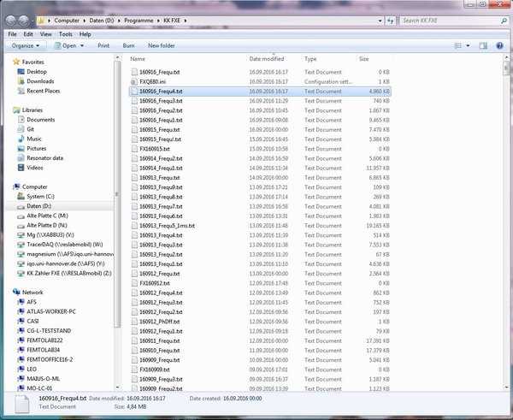This screenshot has height=420, width=513.
Task: Click the search magnifier icon
Action: pos(504,21)
